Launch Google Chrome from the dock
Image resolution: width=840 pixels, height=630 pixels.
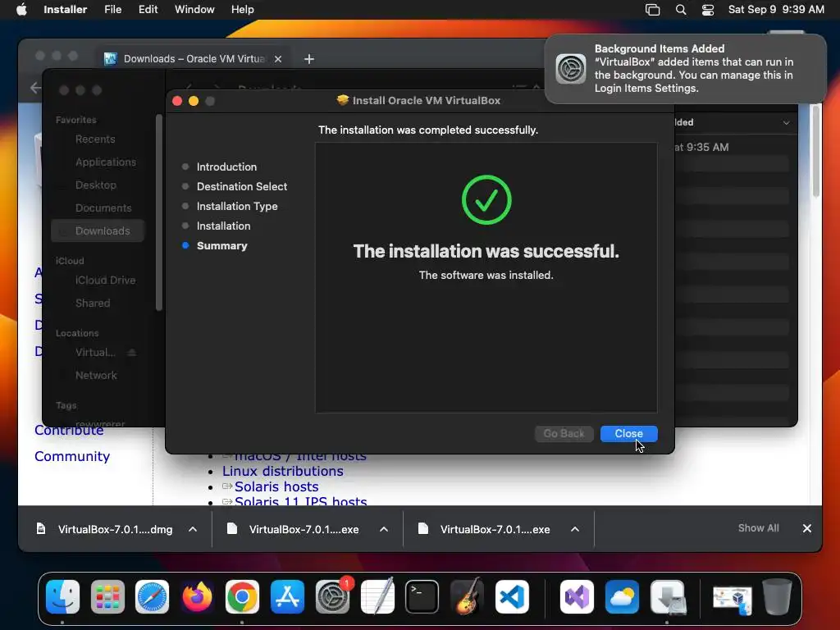pos(242,596)
